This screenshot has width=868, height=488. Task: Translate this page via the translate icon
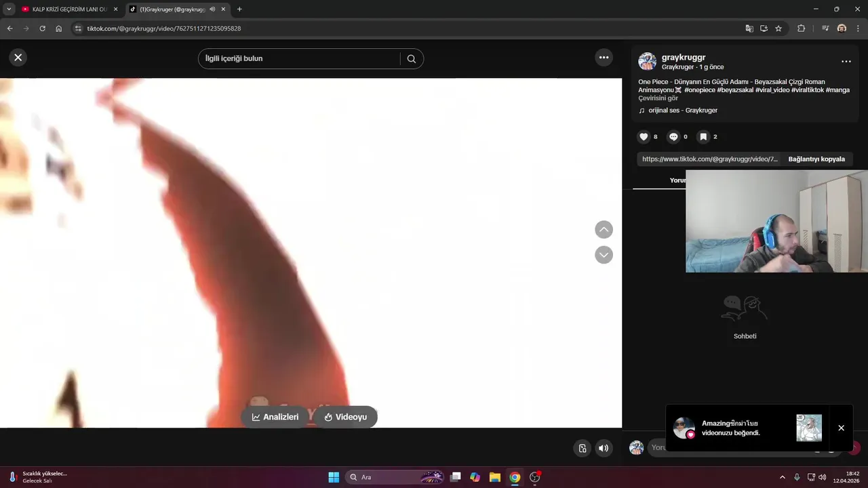(x=749, y=28)
